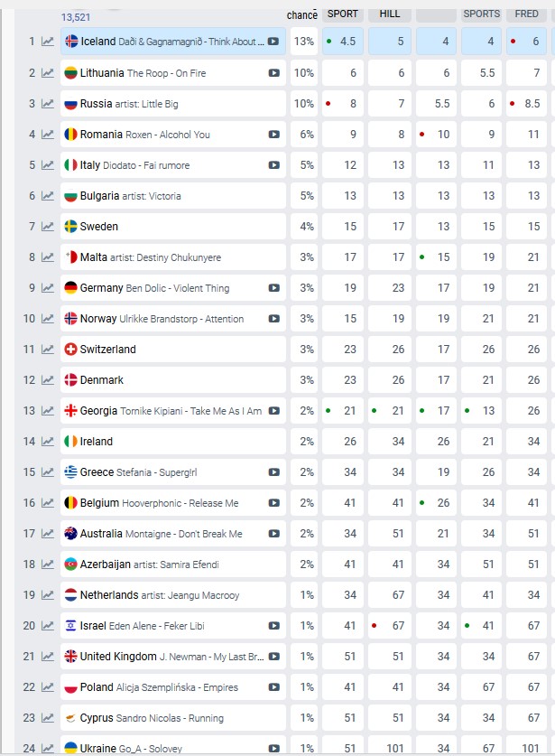Image resolution: width=555 pixels, height=756 pixels.
Task: Sort by the winning chance column
Action: [x=302, y=15]
